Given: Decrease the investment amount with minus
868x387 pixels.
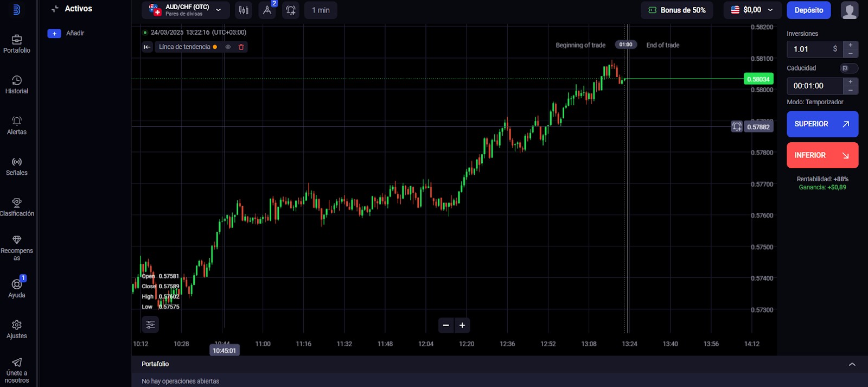Looking at the screenshot, I should coord(851,54).
